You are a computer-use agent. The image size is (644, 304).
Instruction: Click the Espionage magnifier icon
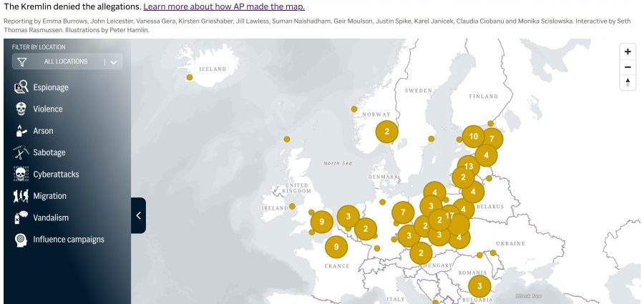(x=21, y=87)
